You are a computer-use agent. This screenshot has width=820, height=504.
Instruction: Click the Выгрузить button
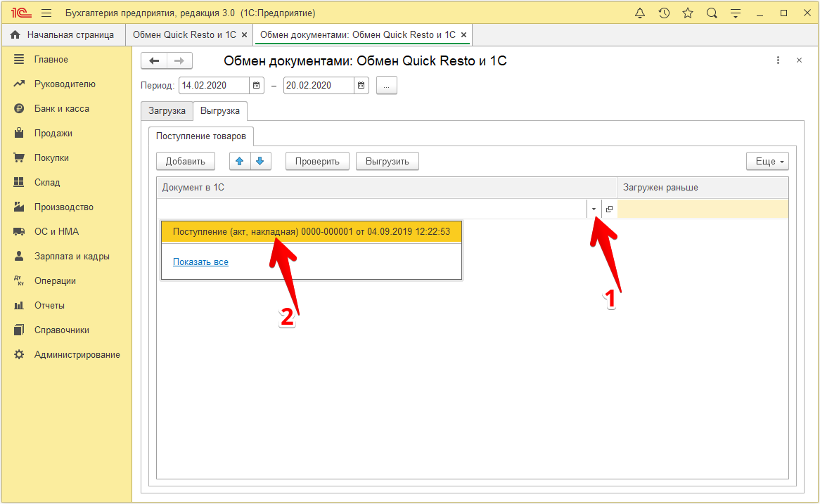387,162
